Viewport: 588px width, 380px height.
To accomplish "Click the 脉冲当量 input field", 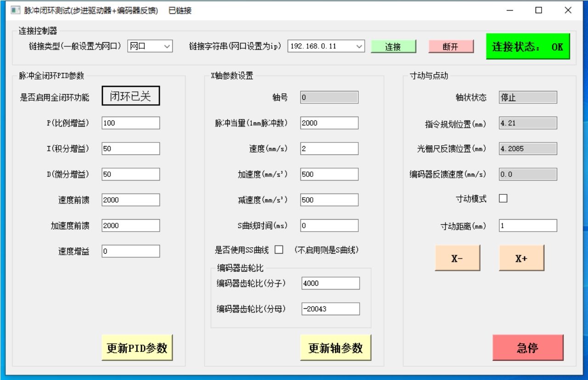I will (329, 123).
